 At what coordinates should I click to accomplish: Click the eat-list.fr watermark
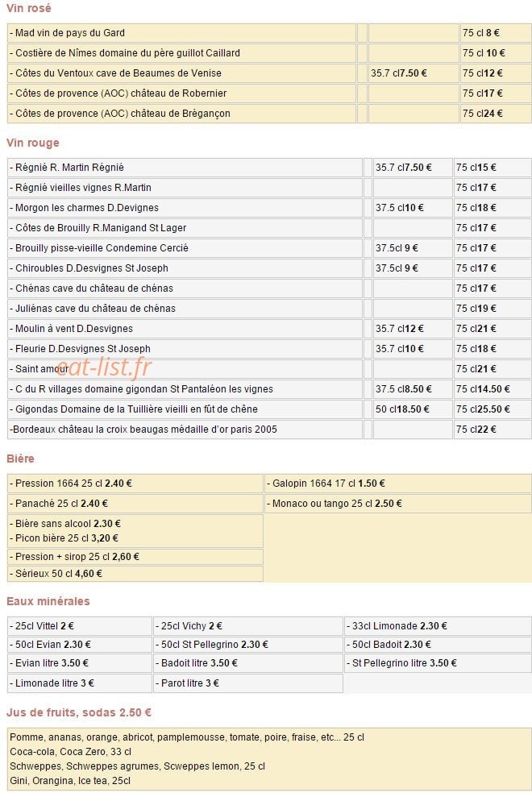104,367
